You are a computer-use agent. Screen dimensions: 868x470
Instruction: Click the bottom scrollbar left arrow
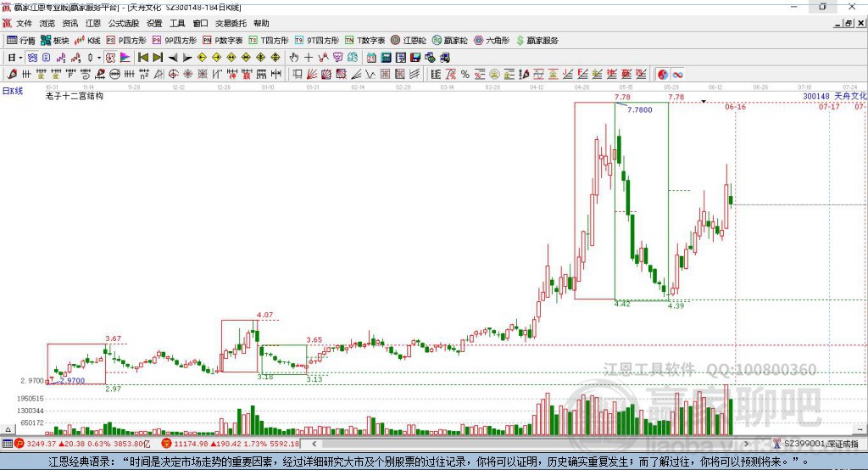tap(314, 444)
